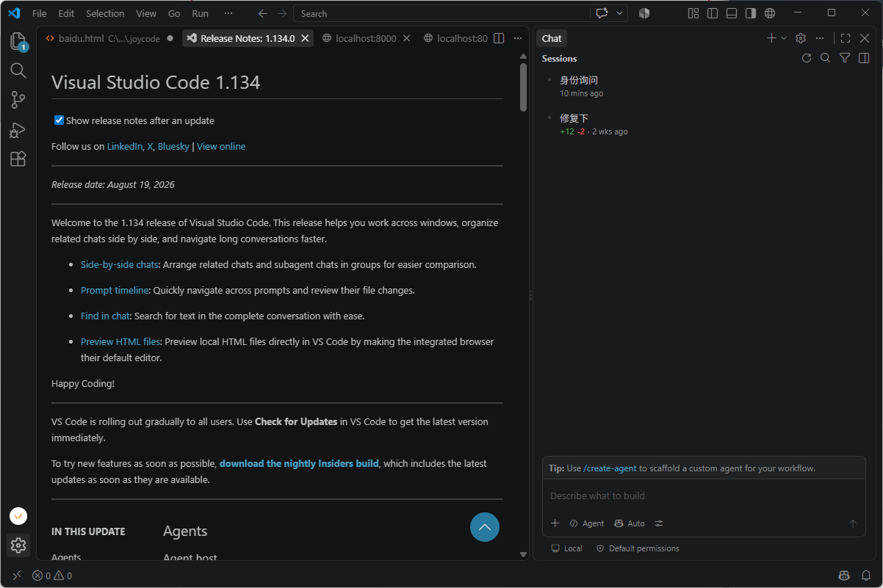The width and height of the screenshot is (883, 588).
Task: Click the release notes vertical scrollbar thumb
Action: coord(523,87)
